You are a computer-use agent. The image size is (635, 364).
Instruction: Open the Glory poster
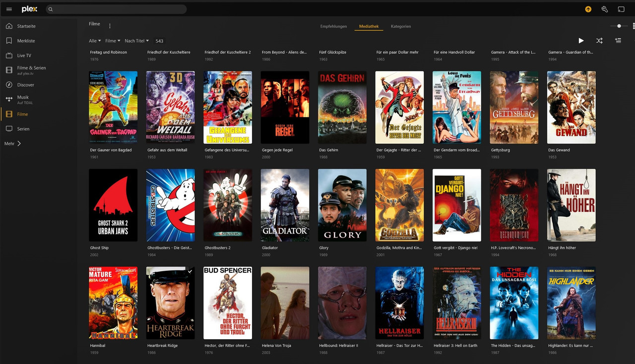coord(342,205)
